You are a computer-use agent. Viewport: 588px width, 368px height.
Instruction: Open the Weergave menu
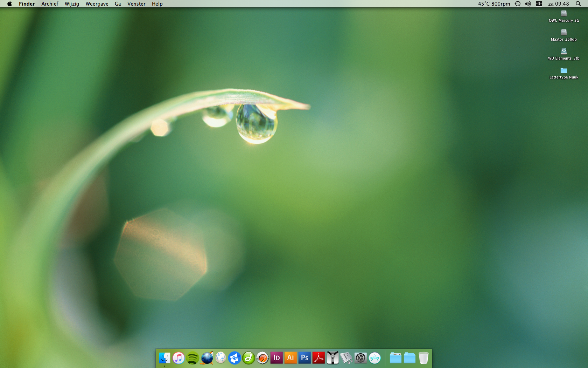(97, 4)
